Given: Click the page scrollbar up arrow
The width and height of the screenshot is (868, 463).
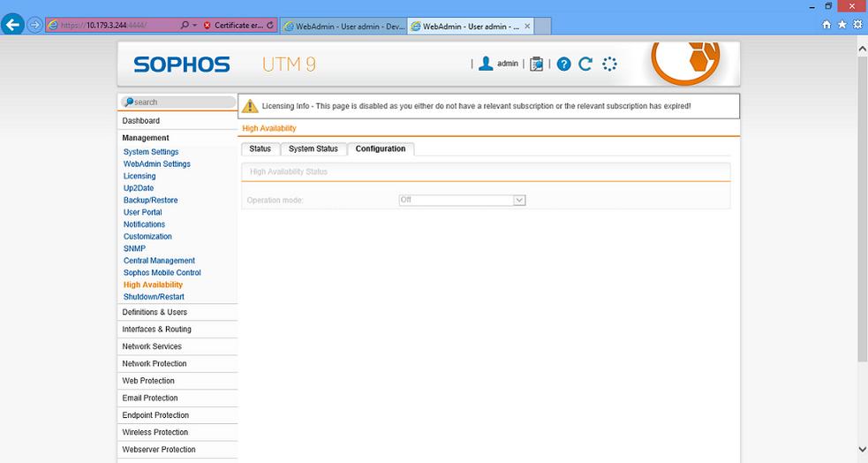Looking at the screenshot, I should click(862, 49).
